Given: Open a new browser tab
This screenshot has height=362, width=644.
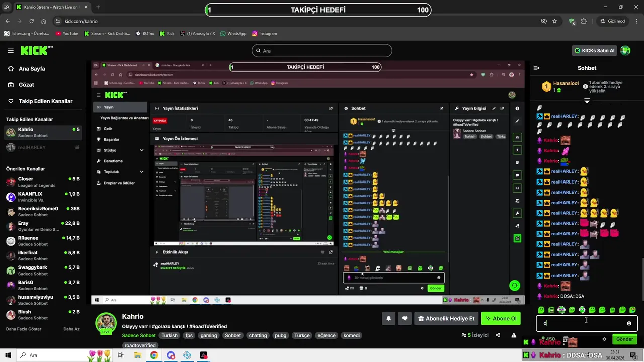Looking at the screenshot, I should tap(98, 7).
